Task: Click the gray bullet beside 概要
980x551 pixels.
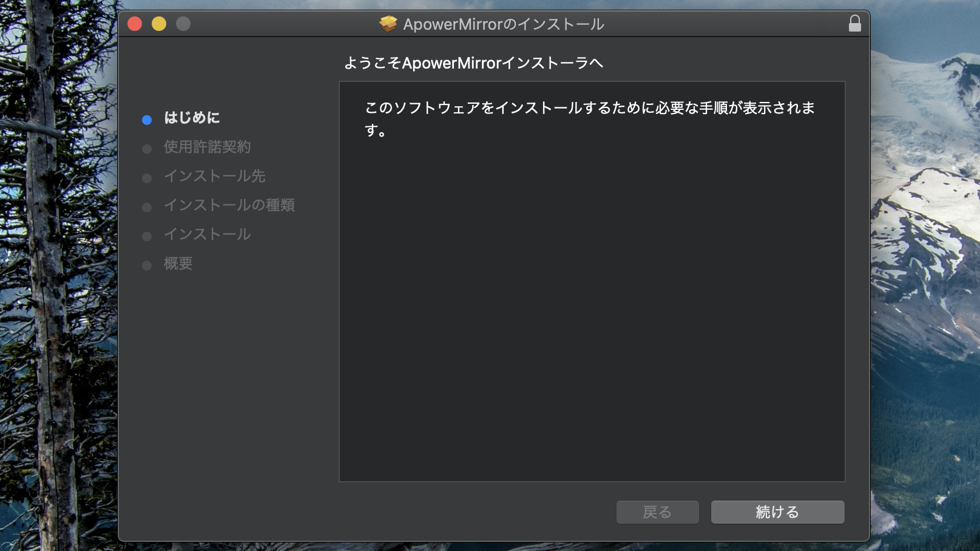Action: [147, 266]
